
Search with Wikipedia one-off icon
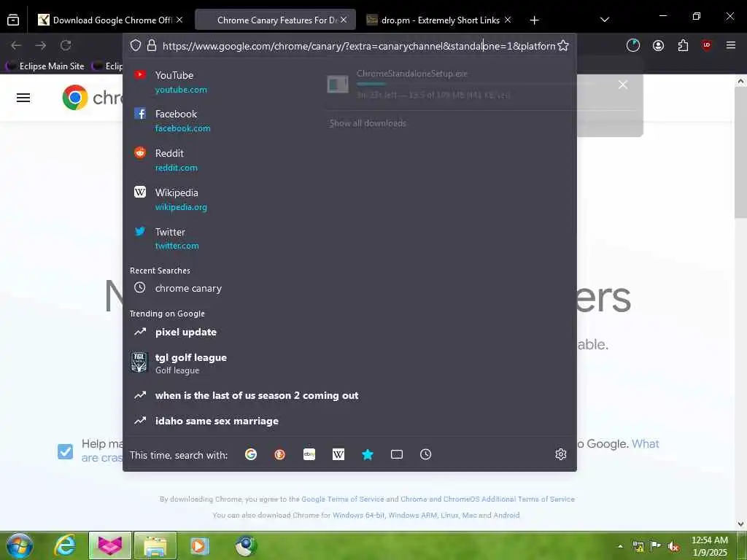(338, 454)
